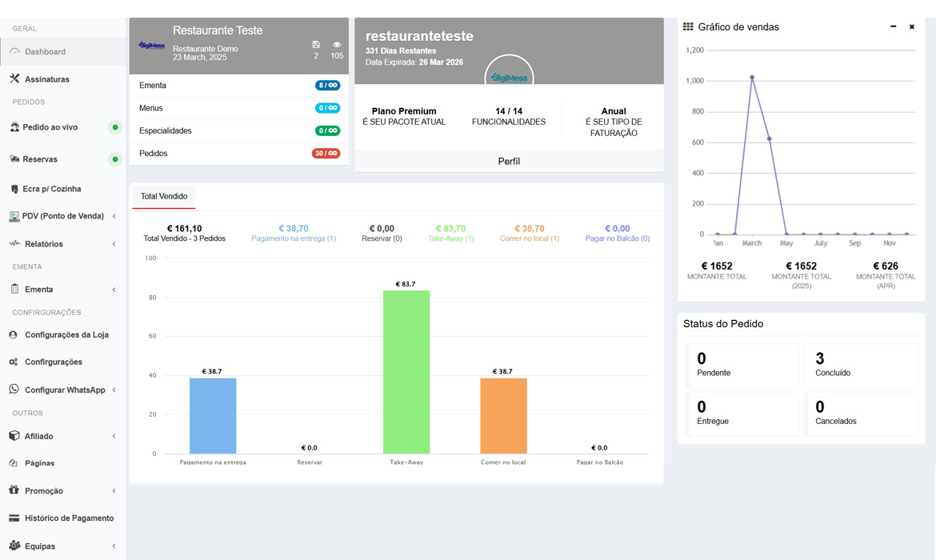Click the March peak point on sales graph
Image resolution: width=936 pixels, height=560 pixels.
pos(752,78)
